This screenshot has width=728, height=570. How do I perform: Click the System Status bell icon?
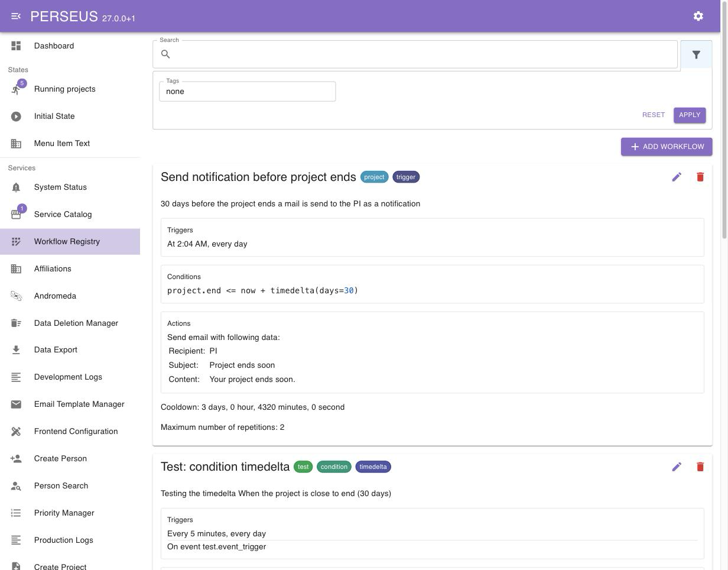(x=16, y=187)
